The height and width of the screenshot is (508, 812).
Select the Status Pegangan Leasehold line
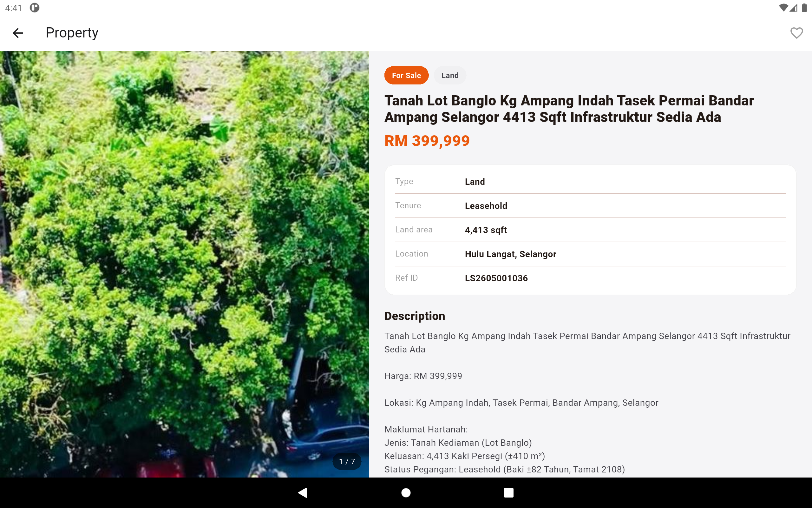[x=504, y=469]
